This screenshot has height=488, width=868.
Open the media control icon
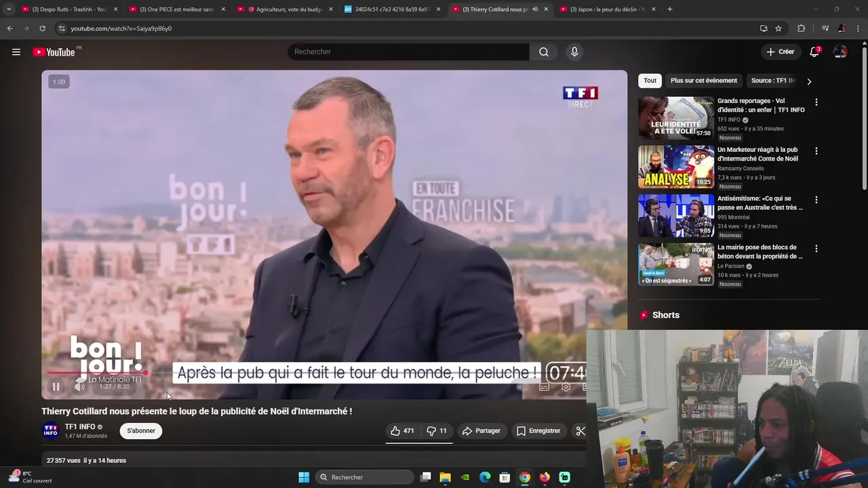(x=825, y=28)
